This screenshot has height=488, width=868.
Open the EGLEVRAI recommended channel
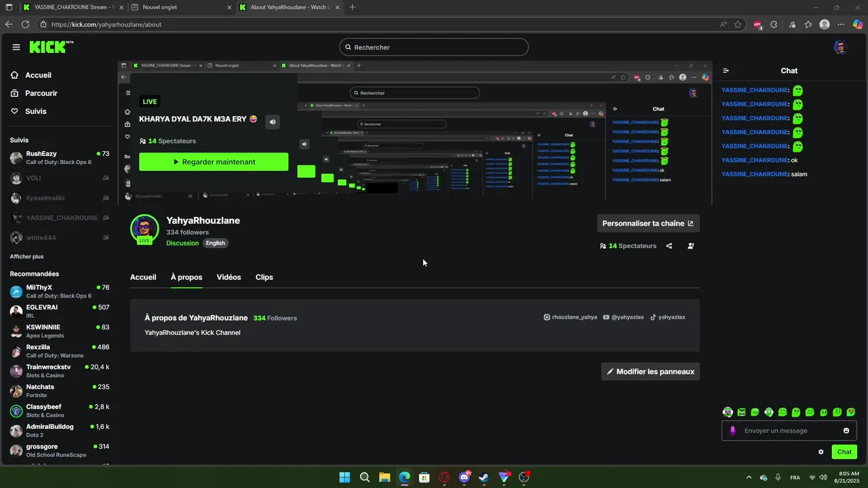[x=60, y=311]
